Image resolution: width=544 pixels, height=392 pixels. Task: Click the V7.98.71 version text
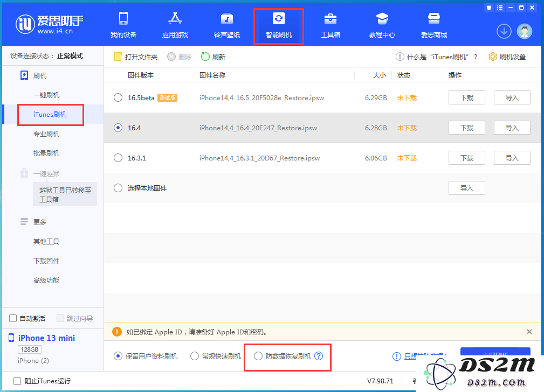(380, 381)
